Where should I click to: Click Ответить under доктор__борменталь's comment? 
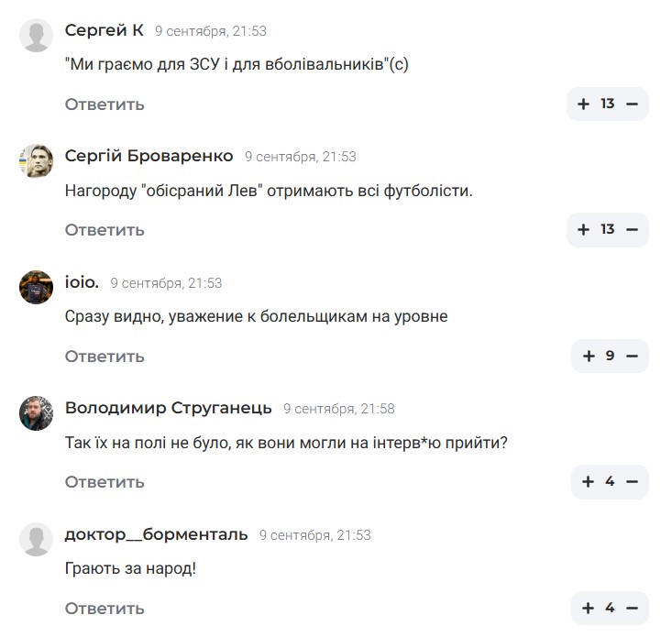pos(105,608)
